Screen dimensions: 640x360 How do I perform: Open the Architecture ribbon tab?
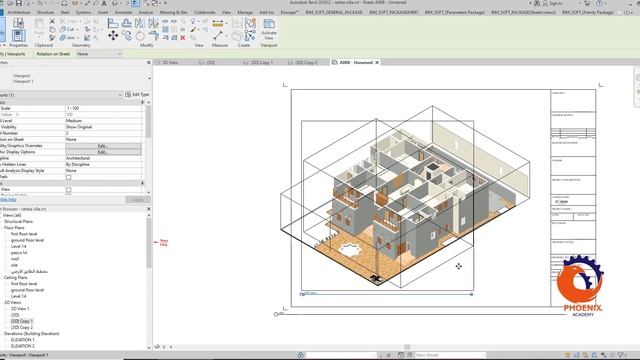pos(19,12)
